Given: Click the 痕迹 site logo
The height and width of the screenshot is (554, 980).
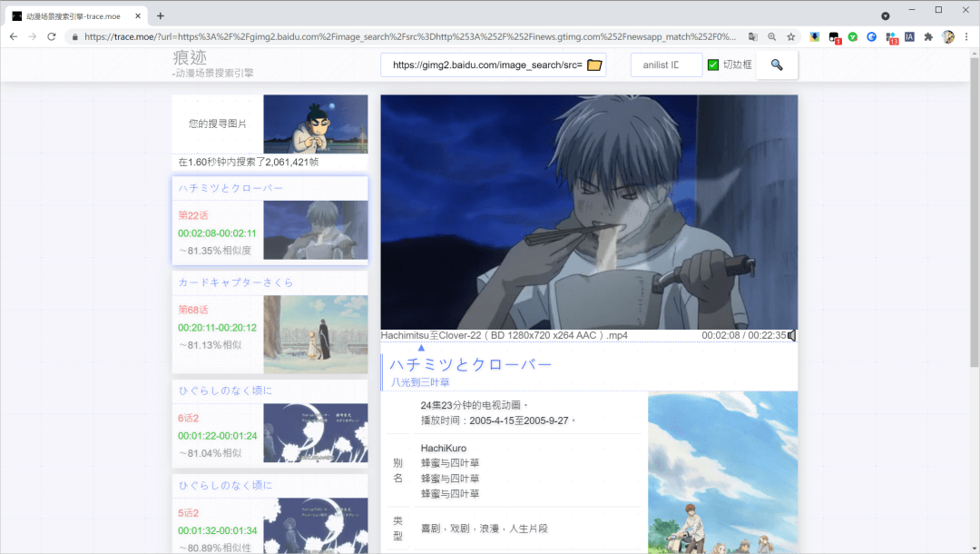Looking at the screenshot, I should pos(190,57).
